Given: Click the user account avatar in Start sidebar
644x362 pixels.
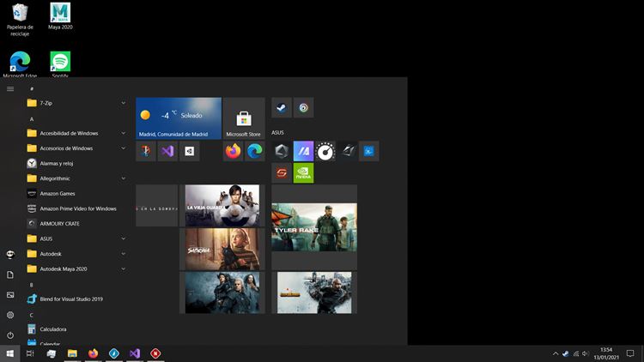Looking at the screenshot, I should [x=10, y=255].
